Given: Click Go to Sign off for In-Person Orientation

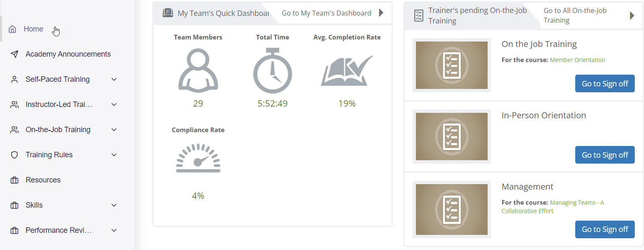Looking at the screenshot, I should click(x=605, y=155).
